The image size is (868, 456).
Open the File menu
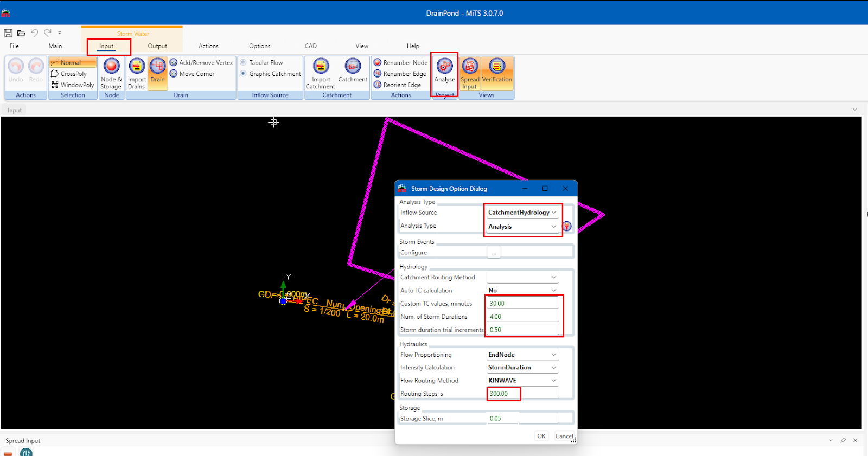coord(14,46)
